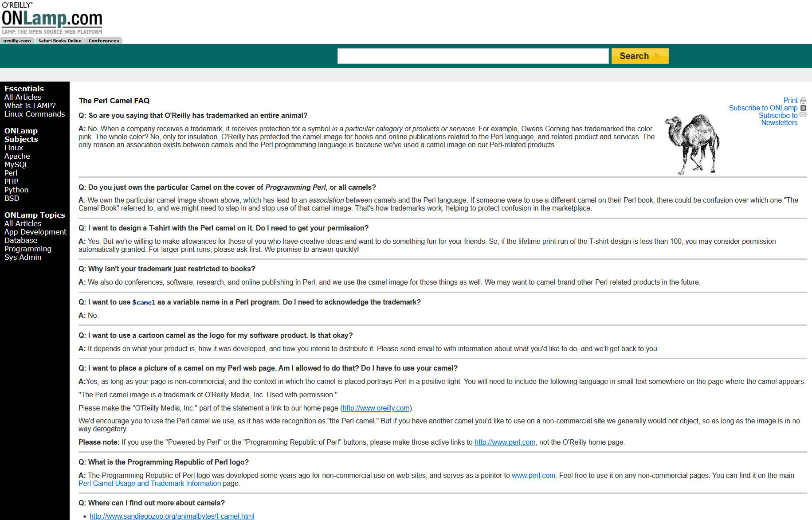Click question about Programming Republic of Perl logo

(164, 462)
